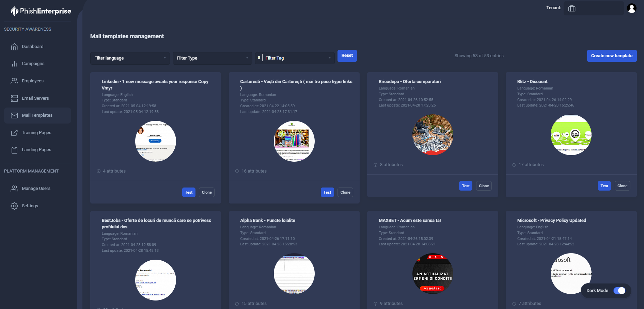Open the Blitz template preview thumbnail
The height and width of the screenshot is (309, 644).
(571, 135)
